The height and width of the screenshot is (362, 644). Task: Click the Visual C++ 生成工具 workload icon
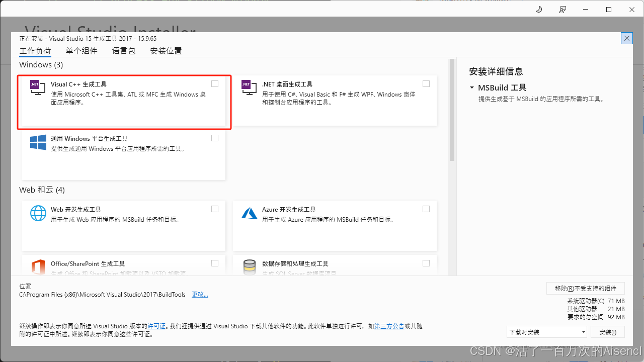pyautogui.click(x=38, y=88)
